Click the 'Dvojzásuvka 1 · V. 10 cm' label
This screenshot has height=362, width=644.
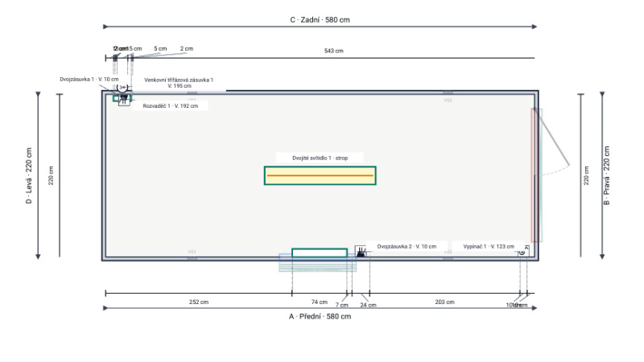point(89,79)
